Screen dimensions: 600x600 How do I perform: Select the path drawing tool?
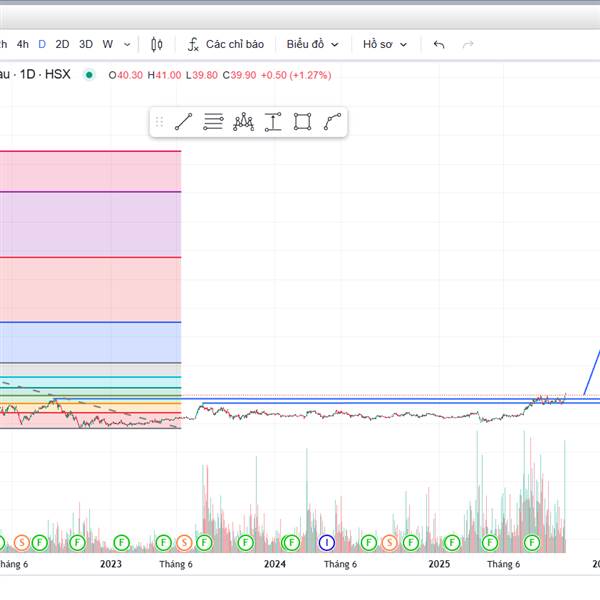click(333, 122)
